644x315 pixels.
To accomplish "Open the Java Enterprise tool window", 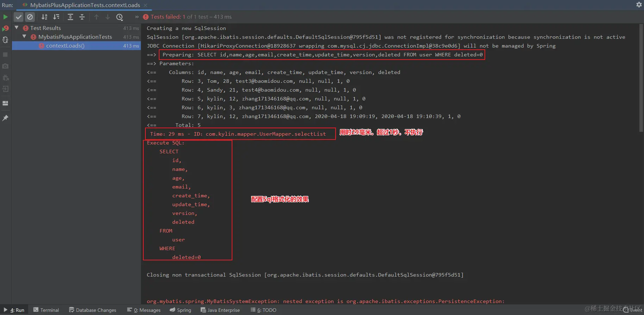I will click(220, 310).
